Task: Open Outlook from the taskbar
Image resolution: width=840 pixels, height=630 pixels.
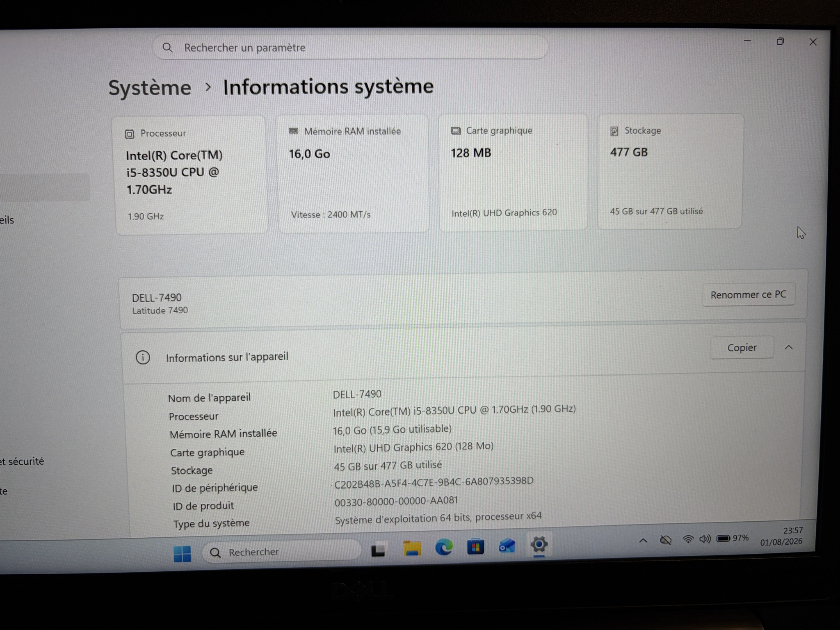Action: [x=507, y=546]
